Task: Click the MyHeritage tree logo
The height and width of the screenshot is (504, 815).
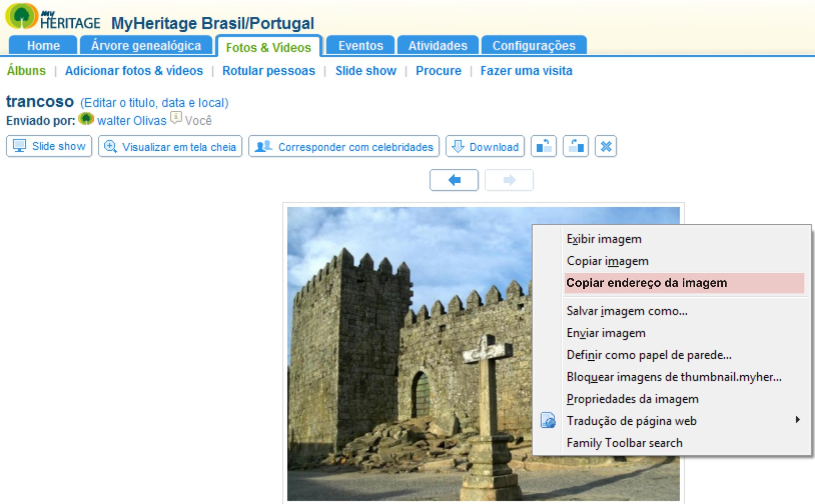Action: pyautogui.click(x=22, y=16)
